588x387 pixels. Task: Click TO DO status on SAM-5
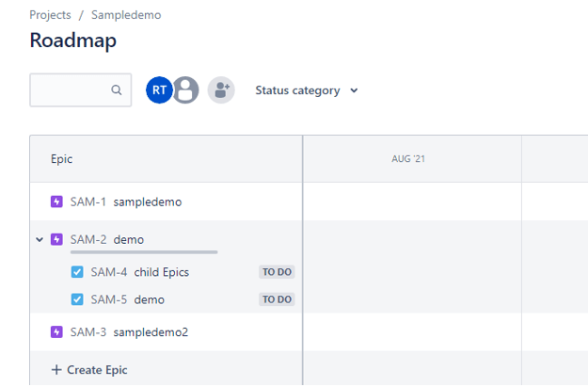pos(277,299)
